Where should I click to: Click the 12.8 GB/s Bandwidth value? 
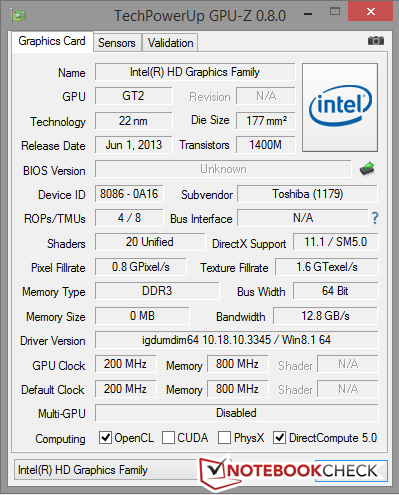pos(326,316)
